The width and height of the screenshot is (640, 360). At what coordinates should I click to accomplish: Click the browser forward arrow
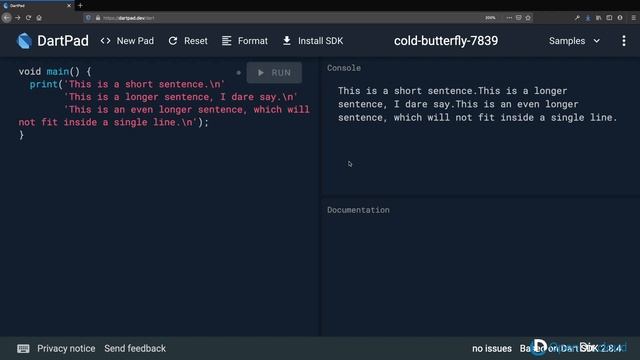18,18
